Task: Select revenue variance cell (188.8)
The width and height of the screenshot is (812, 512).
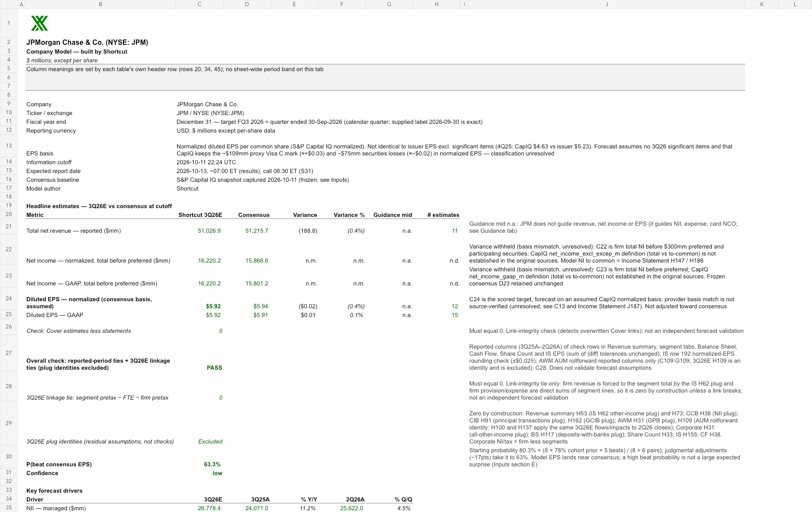Action: click(308, 231)
